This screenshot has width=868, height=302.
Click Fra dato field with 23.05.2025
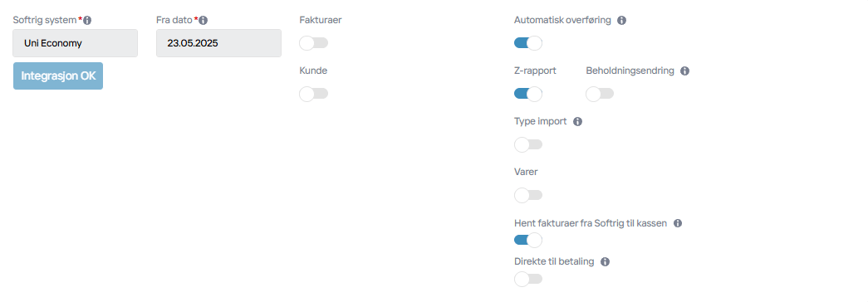coord(218,43)
